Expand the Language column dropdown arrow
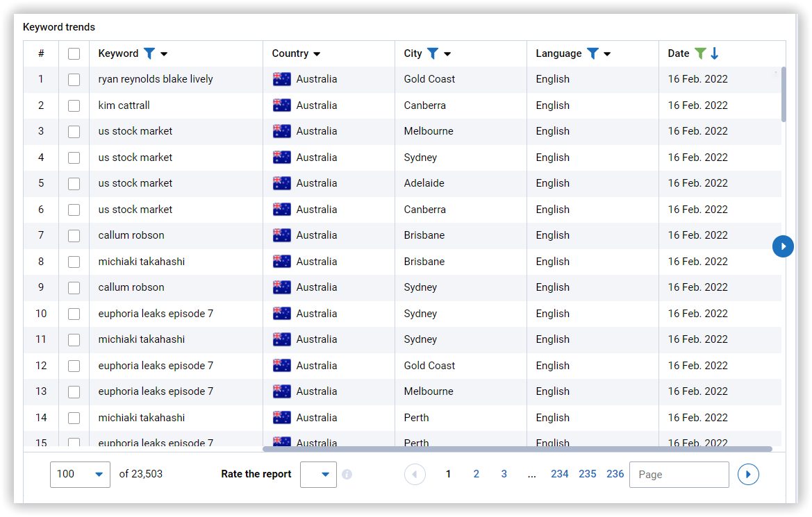 point(608,54)
